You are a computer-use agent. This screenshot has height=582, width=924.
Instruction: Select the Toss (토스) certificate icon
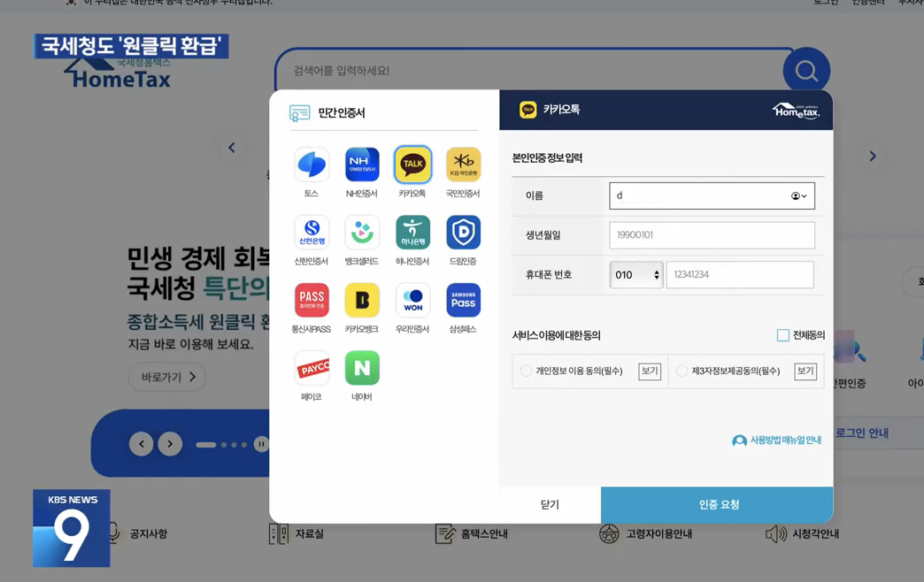(312, 165)
